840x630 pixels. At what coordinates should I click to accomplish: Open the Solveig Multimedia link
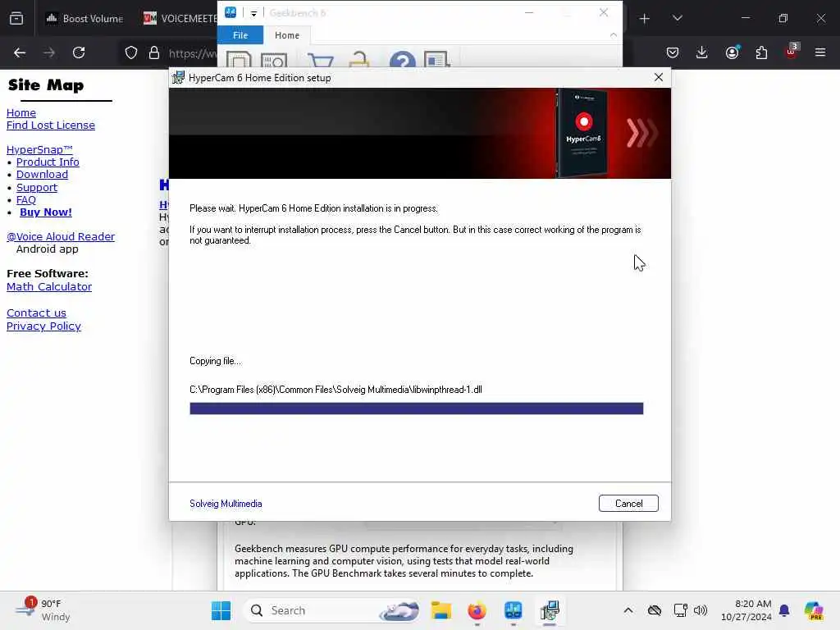tap(226, 504)
